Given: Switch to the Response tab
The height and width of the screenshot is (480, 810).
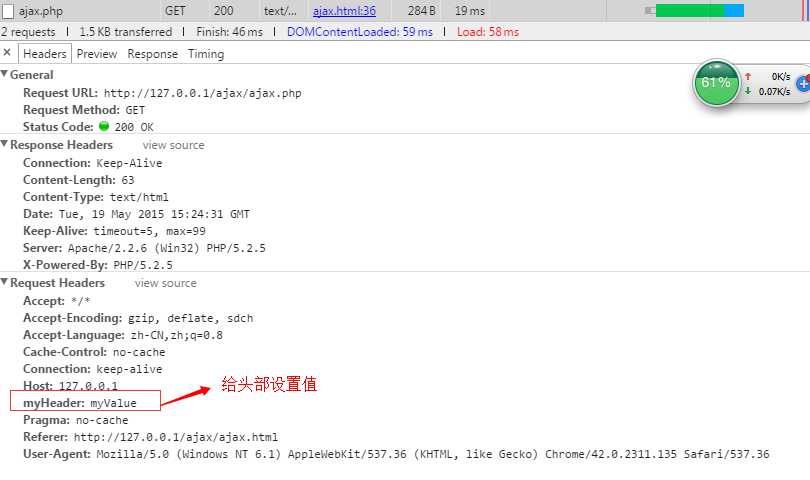Looking at the screenshot, I should (152, 54).
